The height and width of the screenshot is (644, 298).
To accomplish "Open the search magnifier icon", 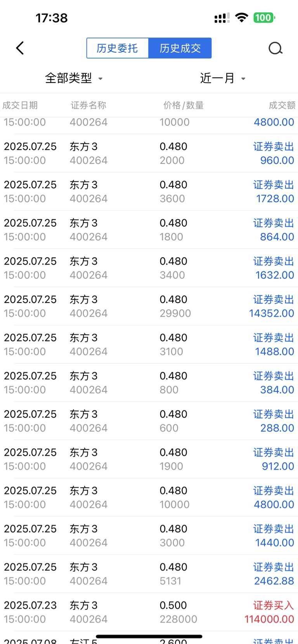I will pyautogui.click(x=275, y=48).
